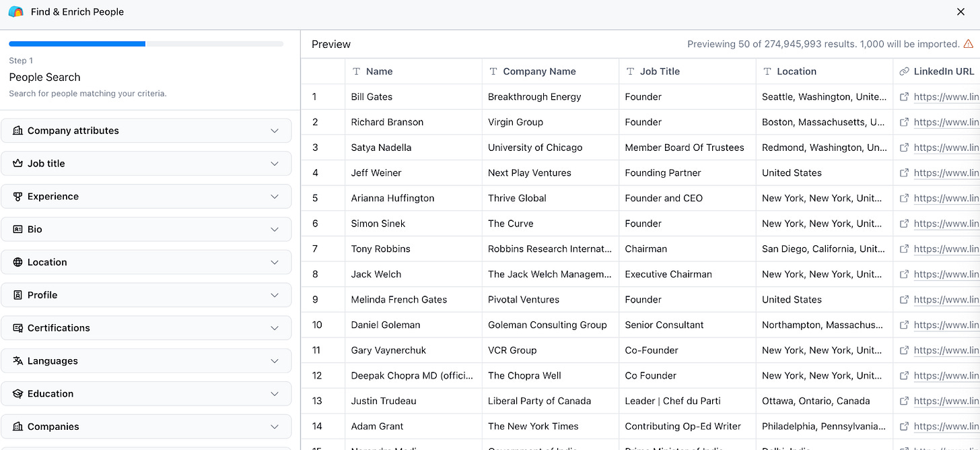Select the Company Name column header
The image size is (980, 450).
[551, 71]
